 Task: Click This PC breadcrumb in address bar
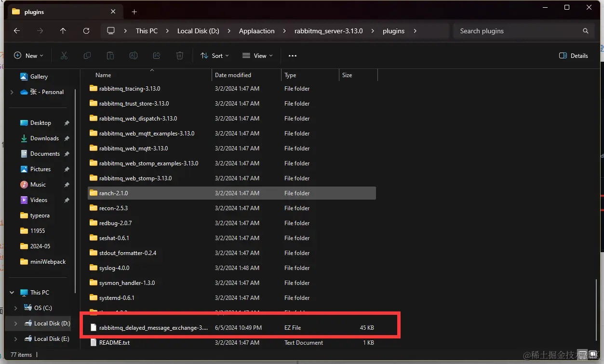click(x=147, y=31)
